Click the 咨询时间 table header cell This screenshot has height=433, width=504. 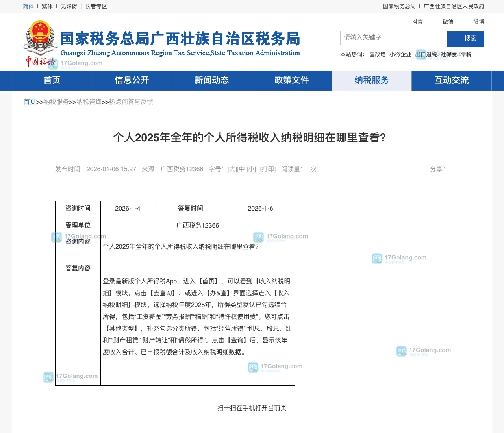pos(78,209)
